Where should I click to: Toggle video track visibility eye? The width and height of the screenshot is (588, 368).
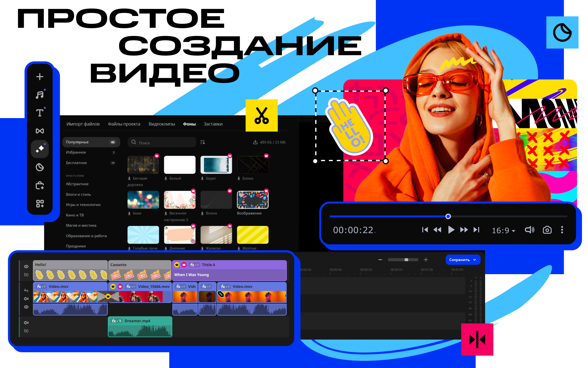click(26, 307)
